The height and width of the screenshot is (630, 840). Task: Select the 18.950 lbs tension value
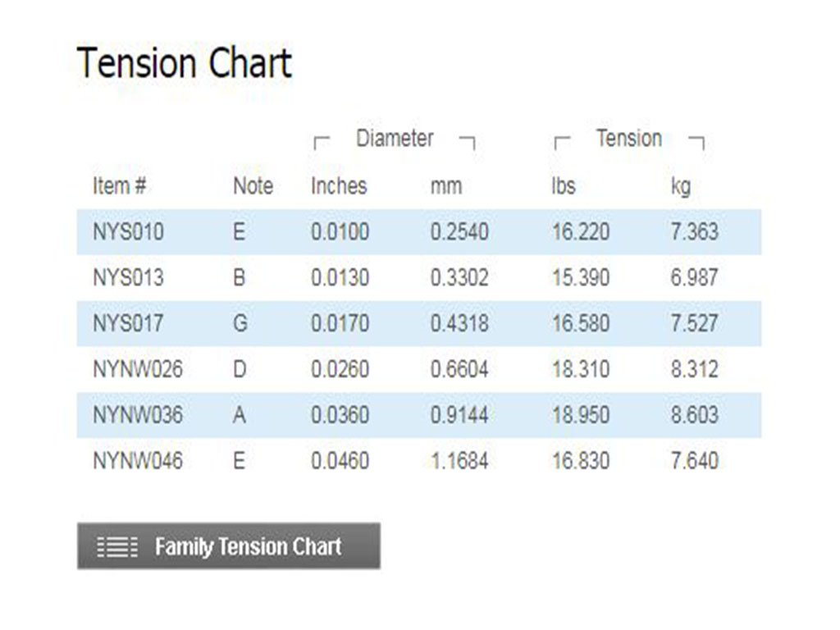click(x=581, y=414)
